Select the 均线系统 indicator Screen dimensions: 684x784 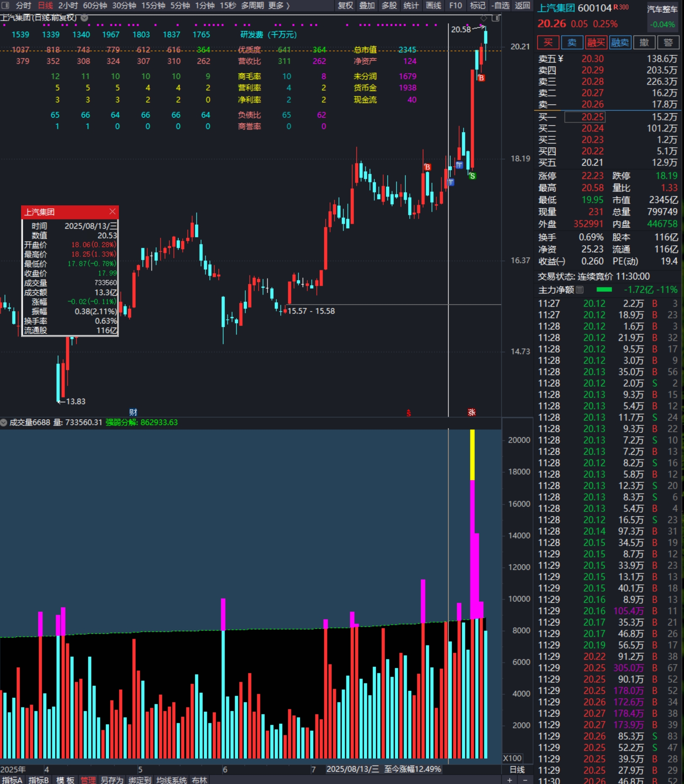[172, 780]
